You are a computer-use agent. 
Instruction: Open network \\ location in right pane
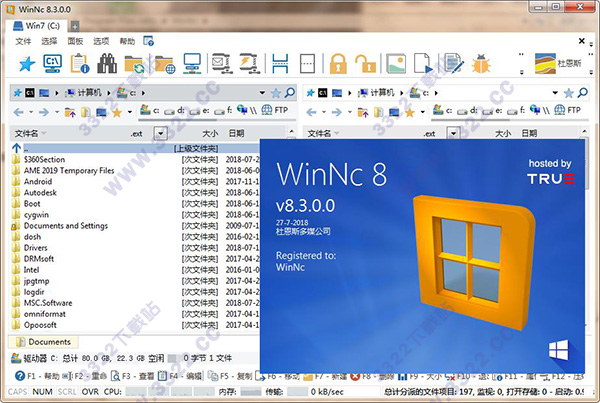pos(540,110)
